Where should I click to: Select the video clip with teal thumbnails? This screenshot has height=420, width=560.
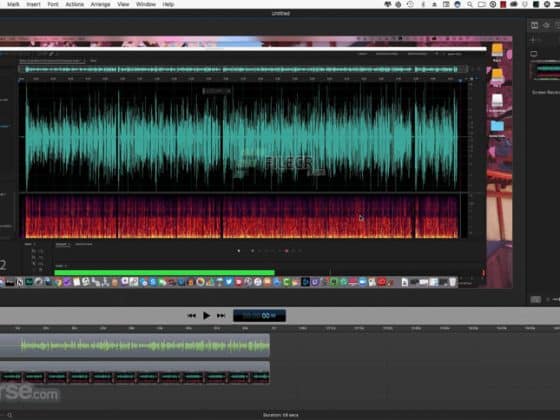[x=135, y=372]
